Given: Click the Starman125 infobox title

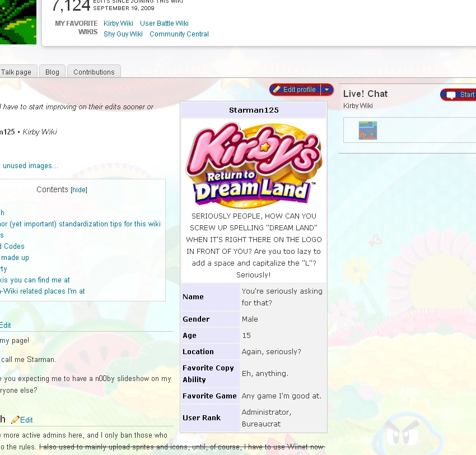Looking at the screenshot, I should coord(254,110).
